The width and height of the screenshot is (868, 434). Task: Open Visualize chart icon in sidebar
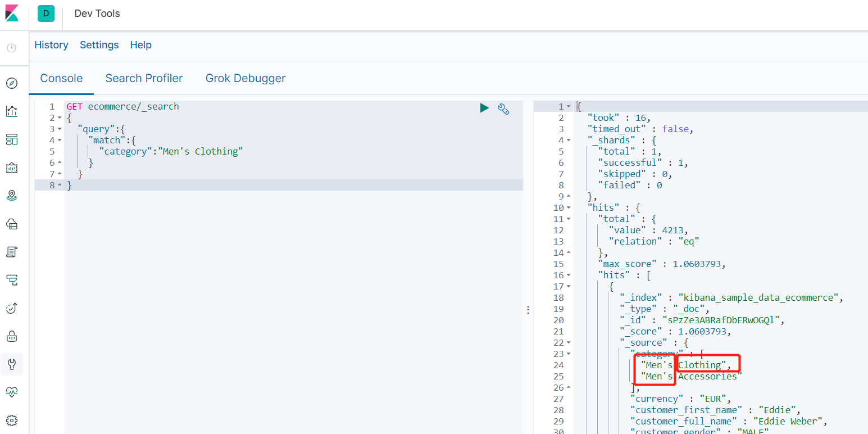[12, 111]
